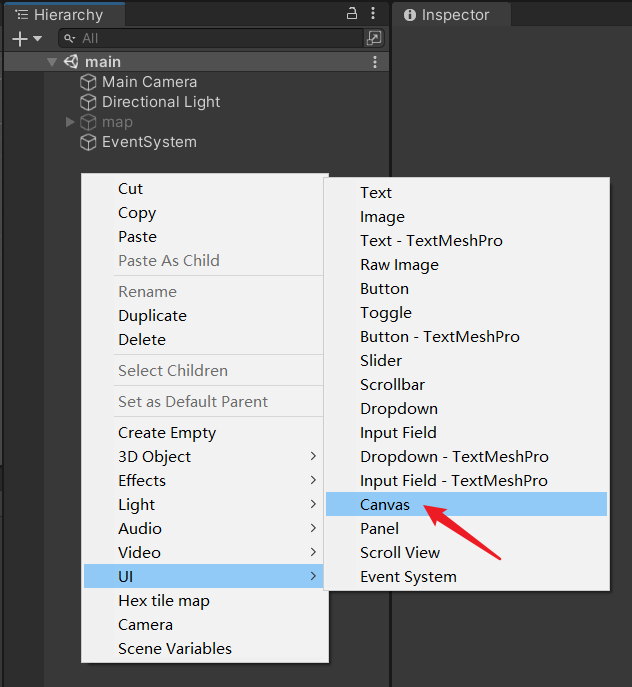Create a plain Dropdown UI element

(x=466, y=409)
